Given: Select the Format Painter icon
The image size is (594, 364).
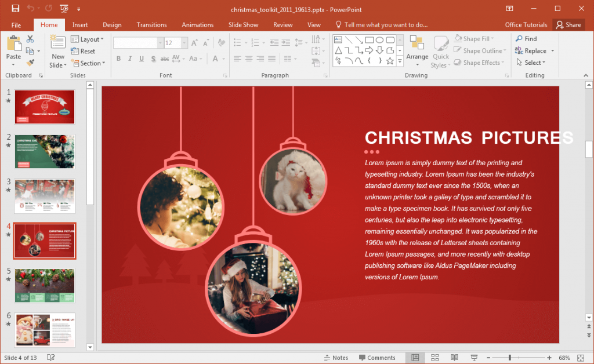Looking at the screenshot, I should (31, 63).
